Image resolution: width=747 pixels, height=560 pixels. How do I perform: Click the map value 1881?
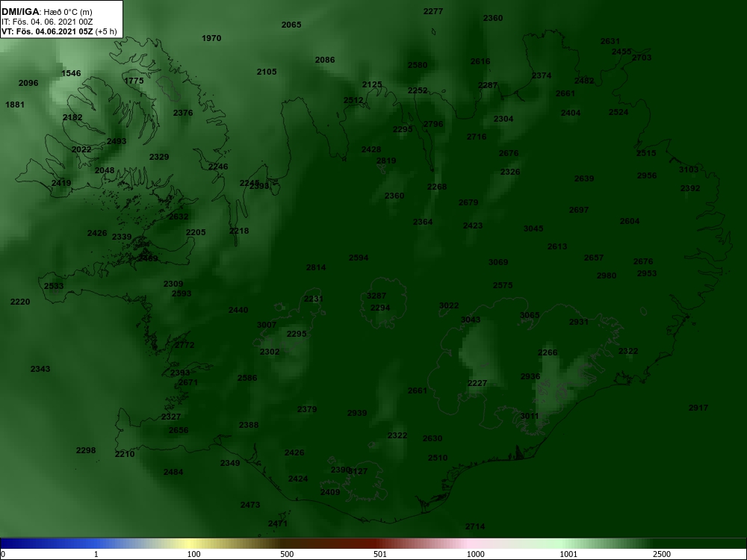point(15,105)
